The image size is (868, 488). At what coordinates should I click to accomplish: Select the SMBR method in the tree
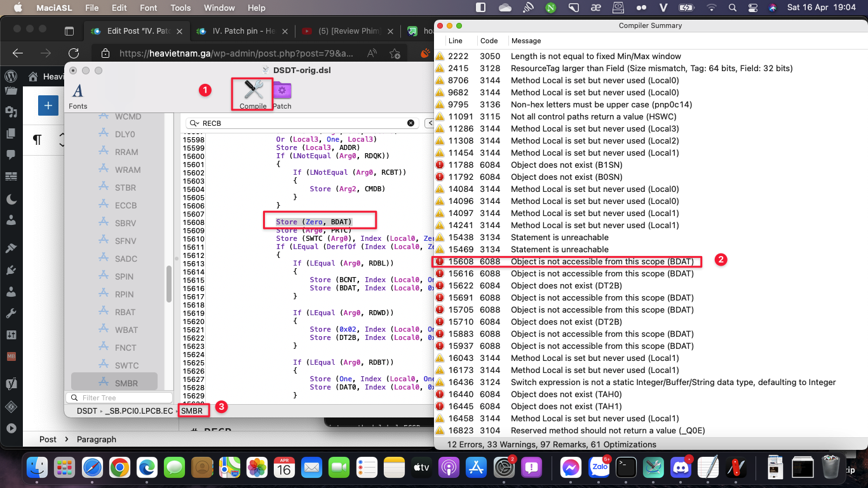point(126,383)
